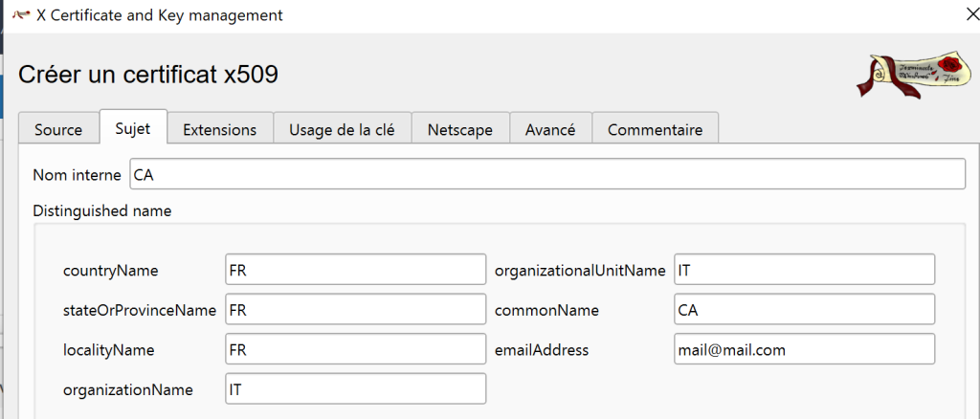The image size is (980, 419).
Task: Switch to the Source tab
Action: (x=58, y=129)
